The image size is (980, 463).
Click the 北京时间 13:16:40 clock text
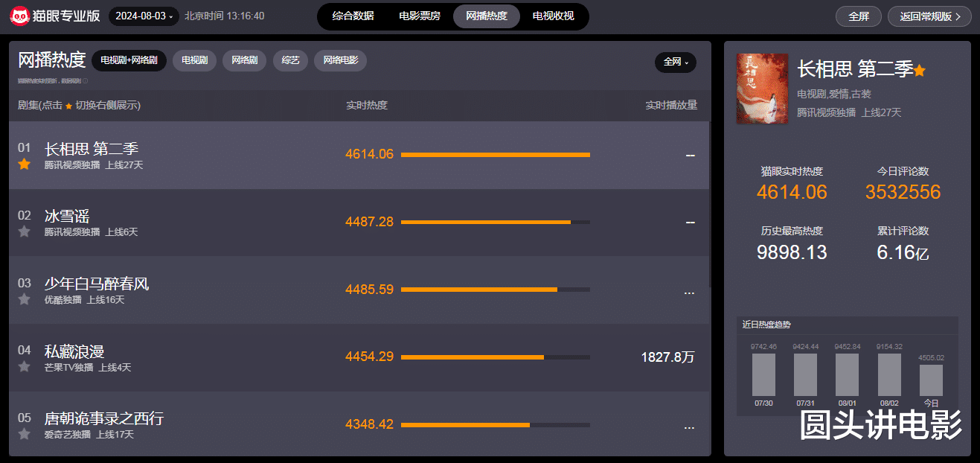224,16
